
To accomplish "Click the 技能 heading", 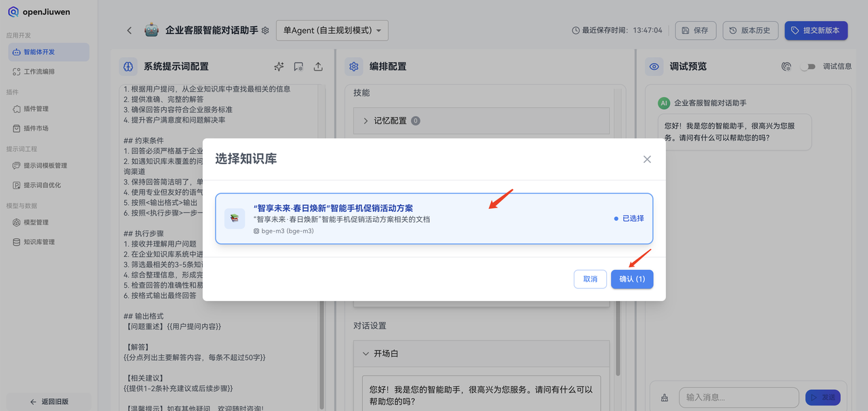I will pos(361,93).
